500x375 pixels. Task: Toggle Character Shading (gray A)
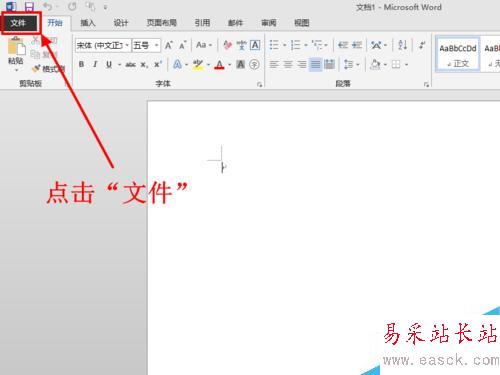(x=241, y=64)
